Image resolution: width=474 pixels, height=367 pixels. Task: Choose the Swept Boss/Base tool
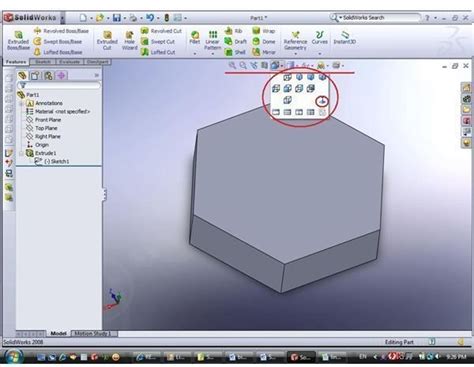point(58,42)
